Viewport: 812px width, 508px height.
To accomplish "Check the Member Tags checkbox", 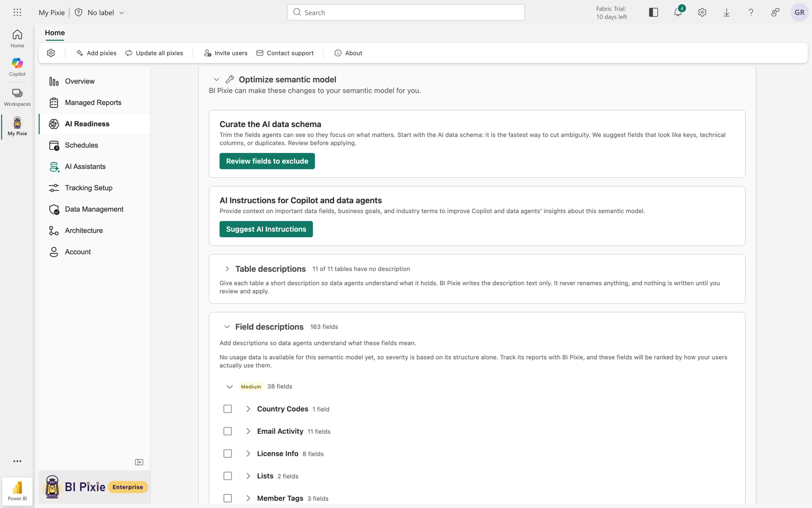I will pyautogui.click(x=228, y=498).
